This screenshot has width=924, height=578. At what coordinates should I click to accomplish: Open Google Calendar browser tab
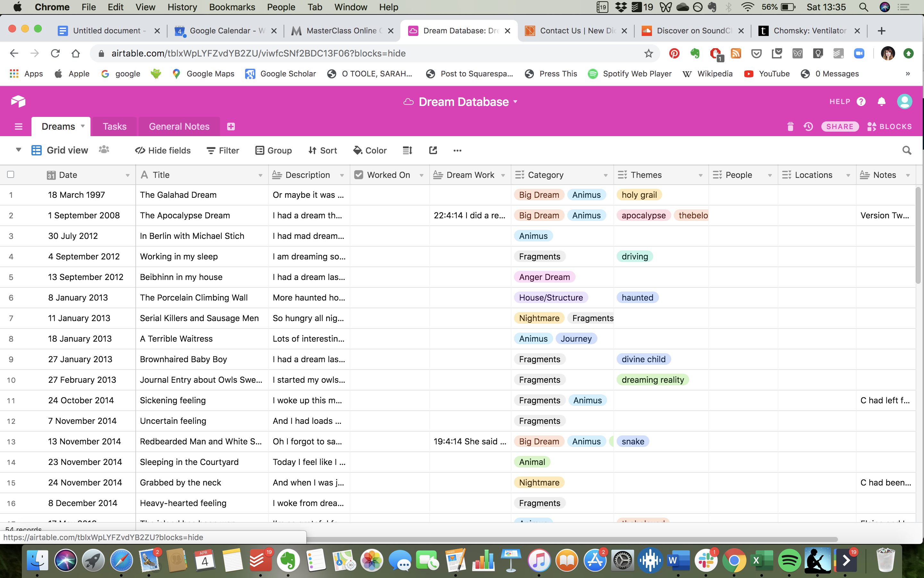pyautogui.click(x=226, y=31)
